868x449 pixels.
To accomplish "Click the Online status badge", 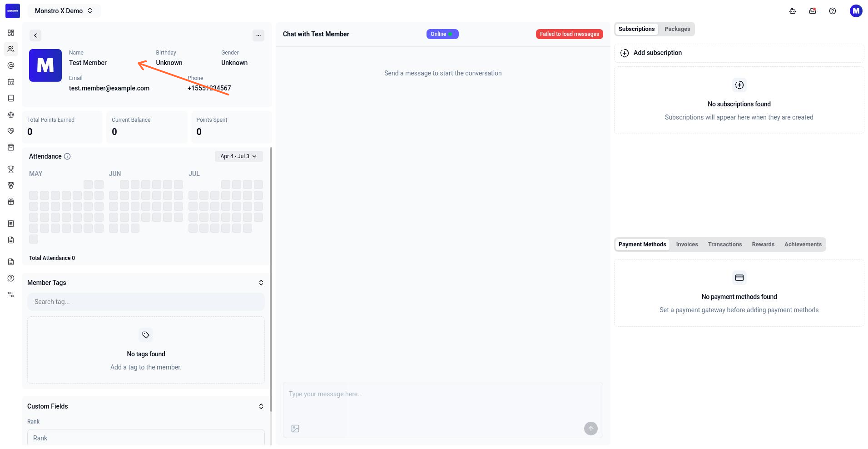I will point(442,34).
